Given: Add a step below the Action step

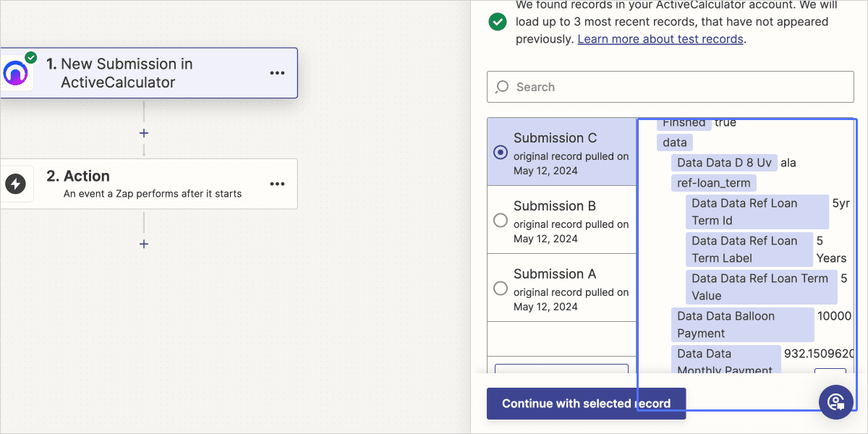Looking at the screenshot, I should coord(144,244).
